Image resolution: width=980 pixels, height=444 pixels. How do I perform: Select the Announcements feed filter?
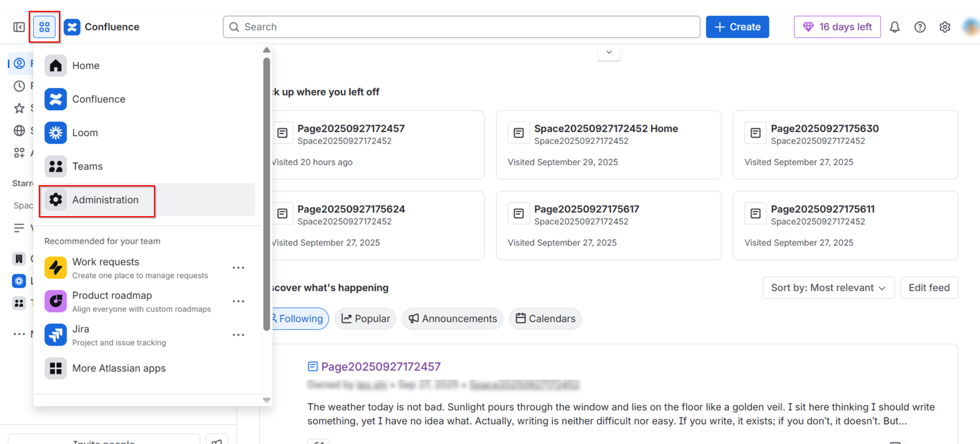click(452, 318)
